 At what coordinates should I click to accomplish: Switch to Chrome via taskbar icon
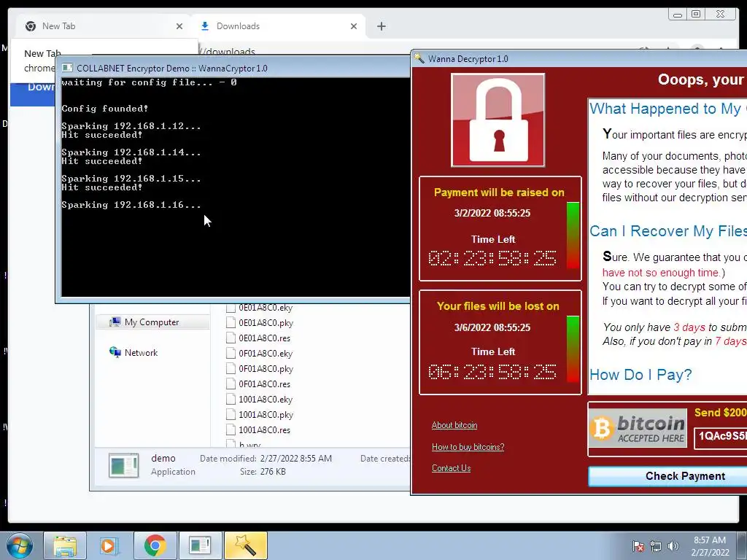tap(155, 545)
